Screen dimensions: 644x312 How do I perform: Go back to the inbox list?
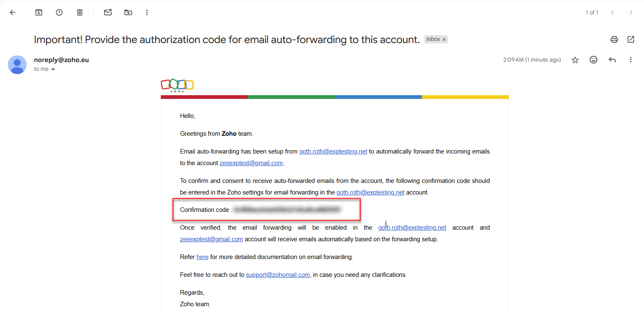[x=13, y=12]
